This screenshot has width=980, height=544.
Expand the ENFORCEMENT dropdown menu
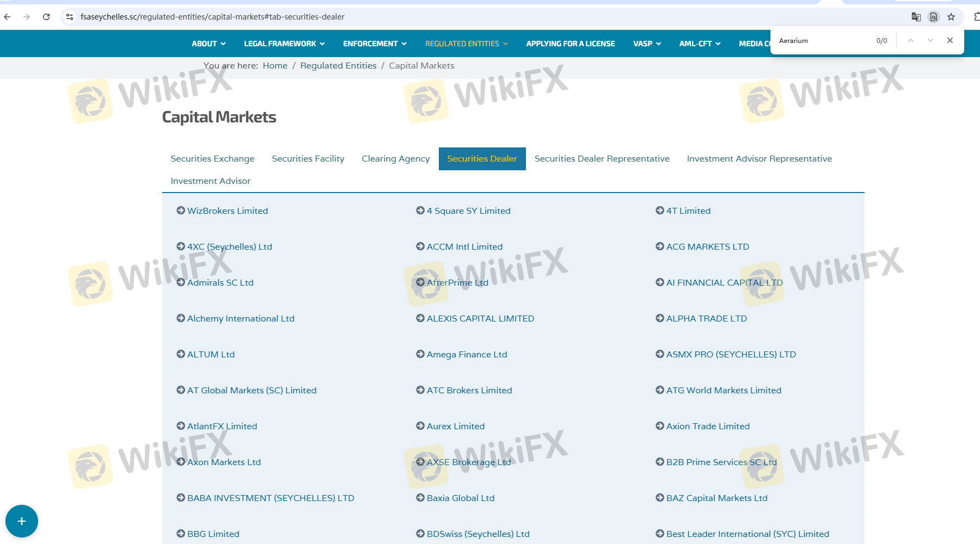click(x=375, y=44)
